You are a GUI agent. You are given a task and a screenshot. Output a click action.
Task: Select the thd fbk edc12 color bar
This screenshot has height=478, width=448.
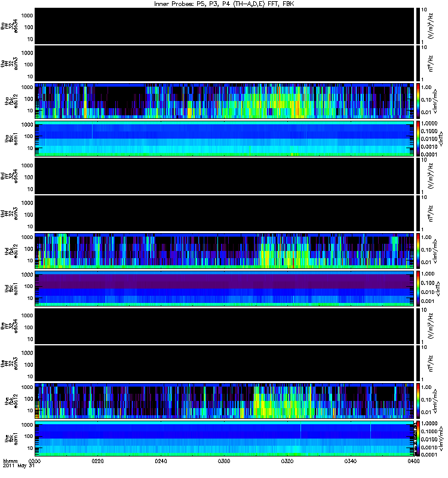point(418,252)
